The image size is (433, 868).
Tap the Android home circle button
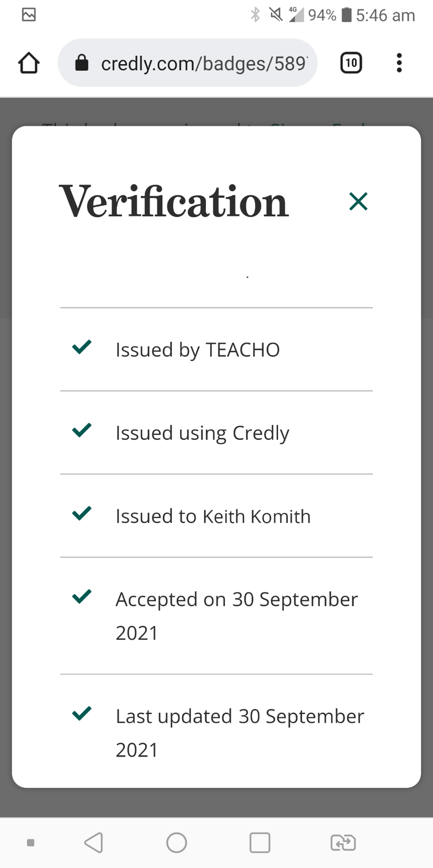pos(177,842)
